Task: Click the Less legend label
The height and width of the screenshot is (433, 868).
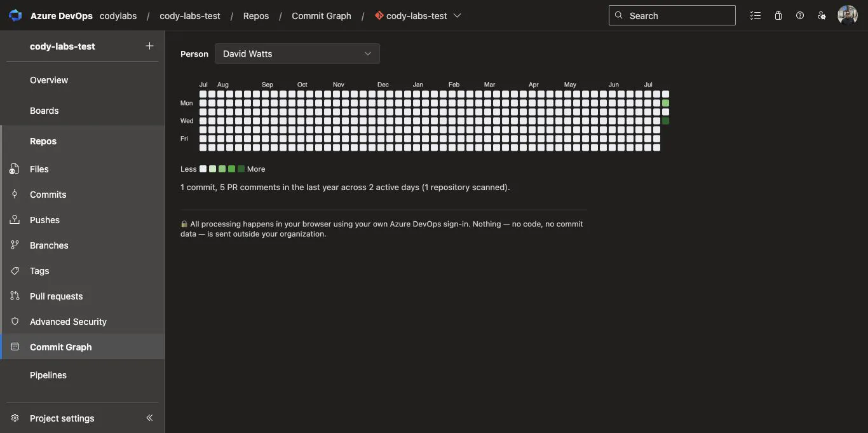Action: pos(189,169)
